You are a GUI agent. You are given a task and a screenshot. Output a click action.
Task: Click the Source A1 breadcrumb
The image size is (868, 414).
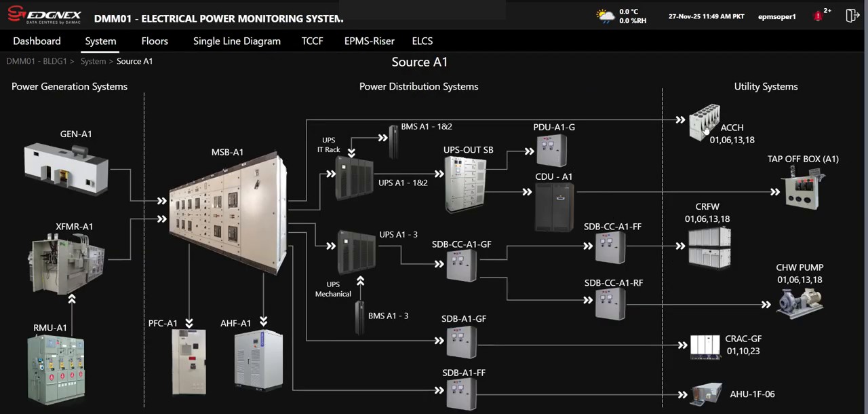coord(134,61)
